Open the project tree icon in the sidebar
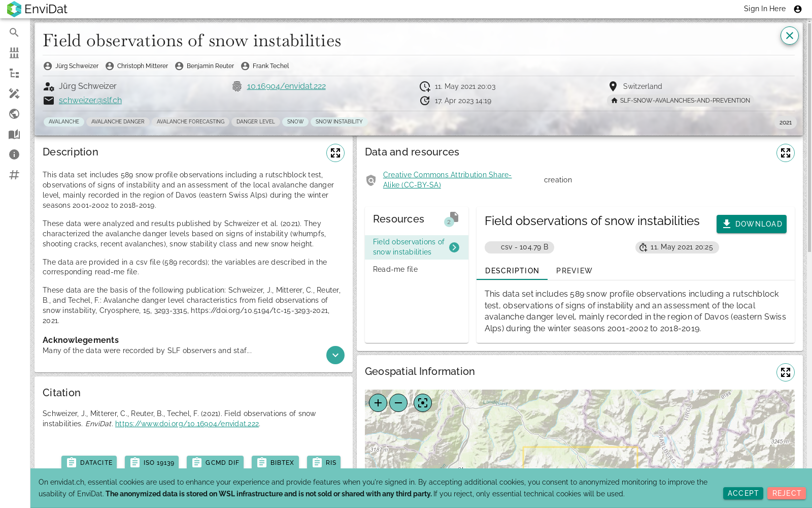812x508 pixels. 14,73
